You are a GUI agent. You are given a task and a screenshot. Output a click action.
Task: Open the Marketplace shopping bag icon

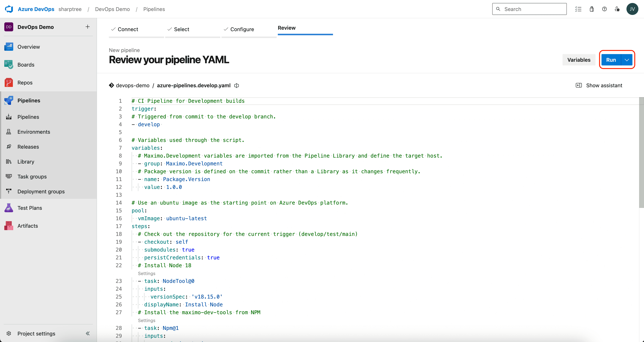point(591,9)
